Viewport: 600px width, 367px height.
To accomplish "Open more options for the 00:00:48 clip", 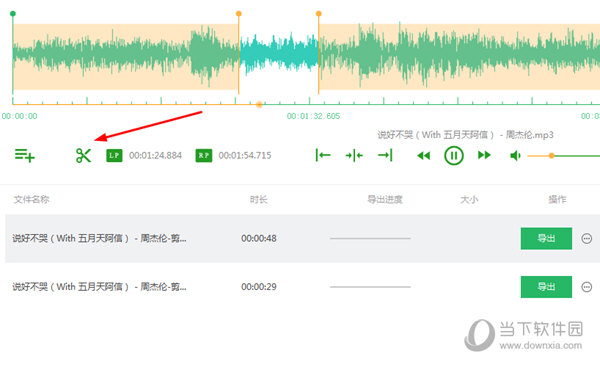I will (x=587, y=238).
